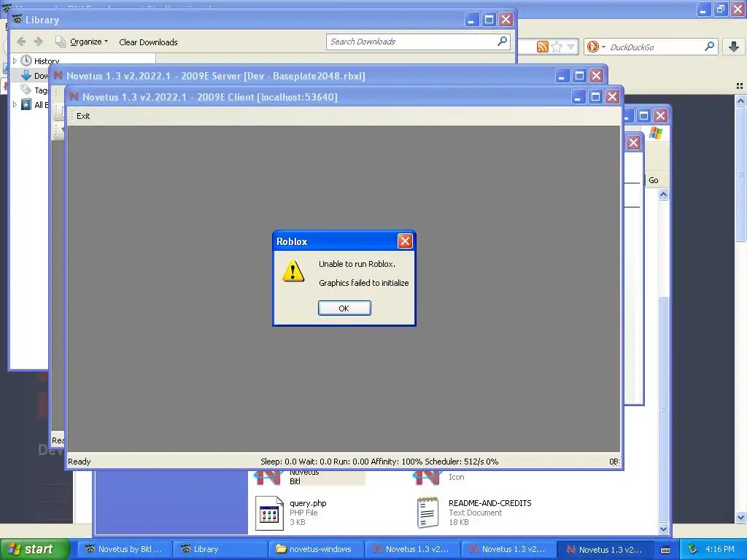Open the DuckDuckGo search engine dropdown

pos(597,47)
